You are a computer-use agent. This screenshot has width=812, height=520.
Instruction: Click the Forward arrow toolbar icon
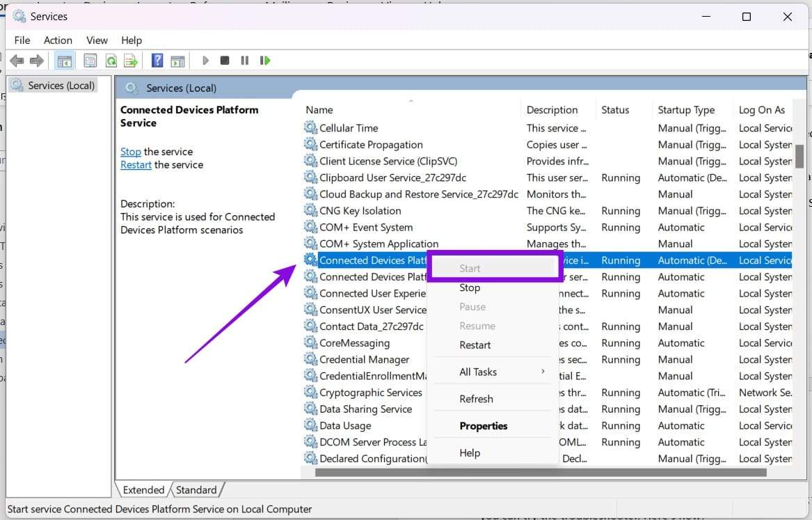[x=37, y=61]
